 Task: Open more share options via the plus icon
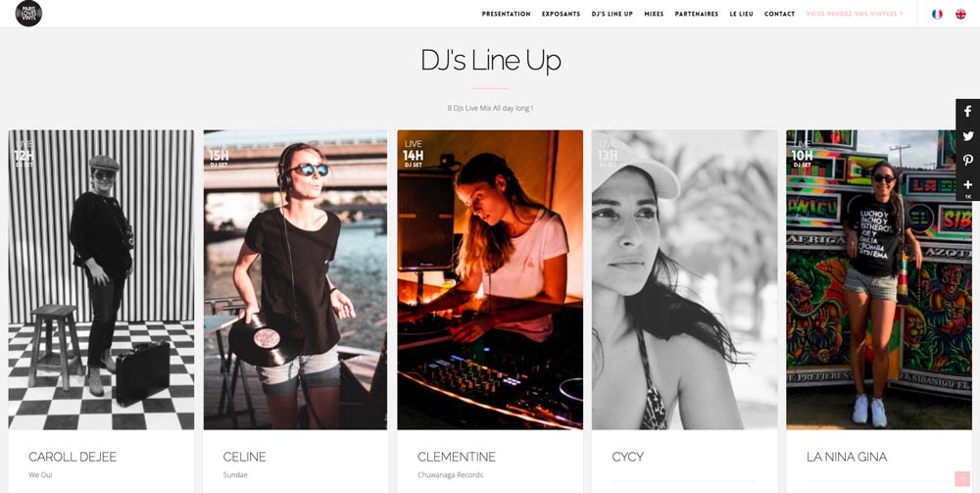pyautogui.click(x=967, y=187)
